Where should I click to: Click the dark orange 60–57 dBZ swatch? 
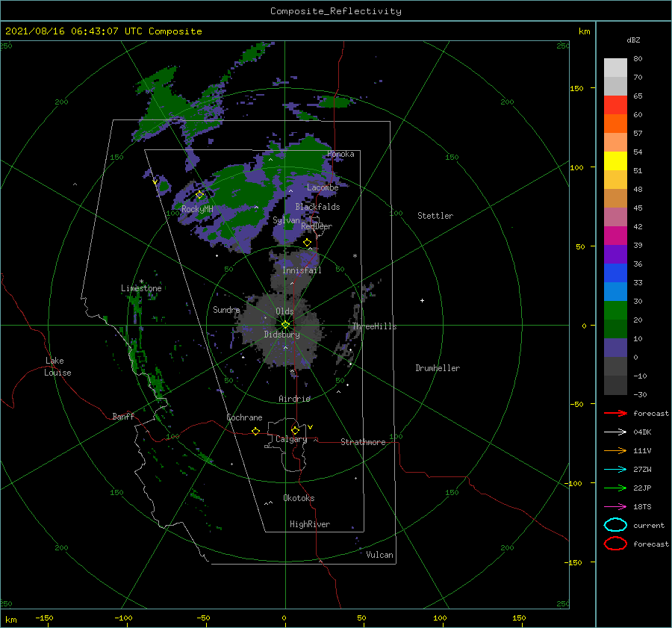pyautogui.click(x=615, y=124)
